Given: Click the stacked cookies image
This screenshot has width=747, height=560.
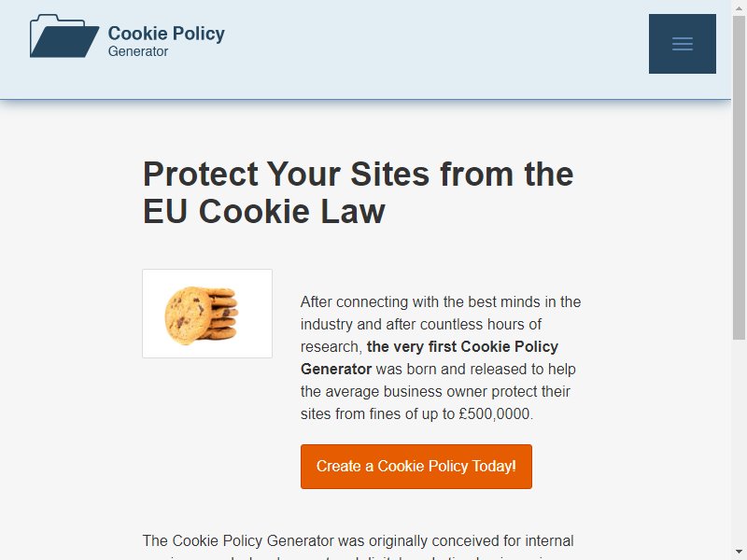Looking at the screenshot, I should [x=207, y=314].
